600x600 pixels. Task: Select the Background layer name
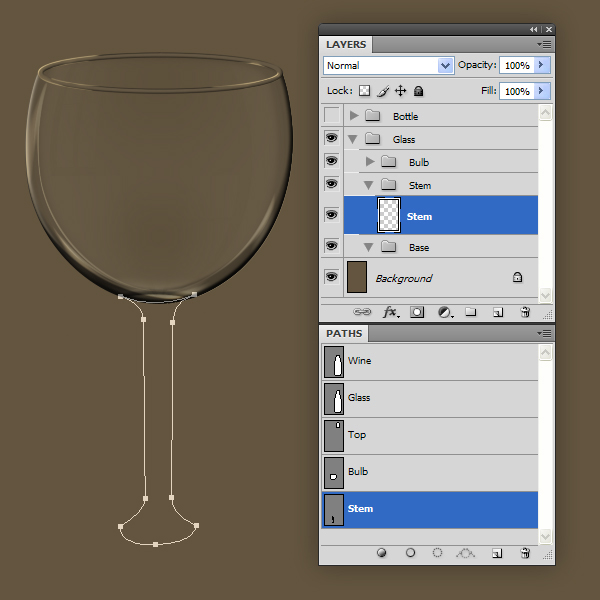[404, 278]
